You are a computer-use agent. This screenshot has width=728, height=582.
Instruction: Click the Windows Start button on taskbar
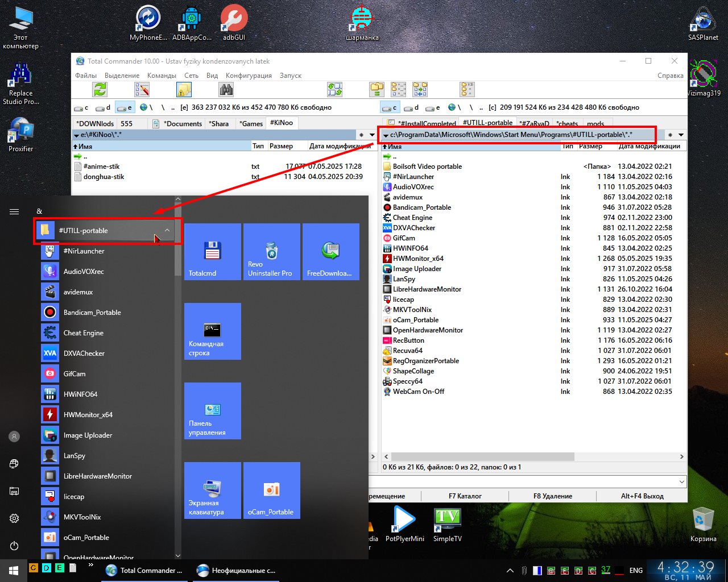click(x=14, y=570)
